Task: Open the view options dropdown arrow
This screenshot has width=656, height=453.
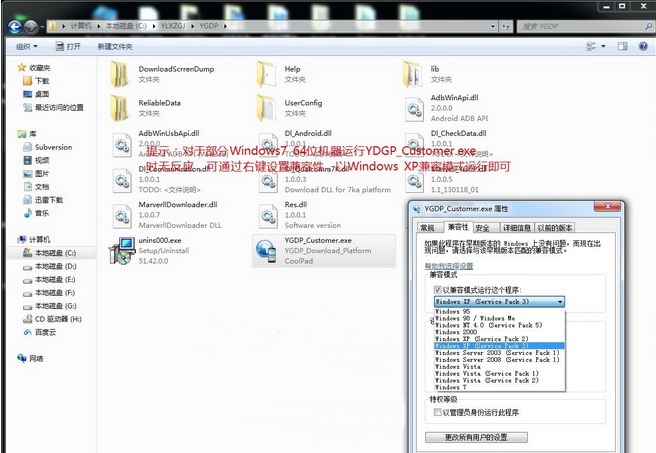Action: pos(603,46)
